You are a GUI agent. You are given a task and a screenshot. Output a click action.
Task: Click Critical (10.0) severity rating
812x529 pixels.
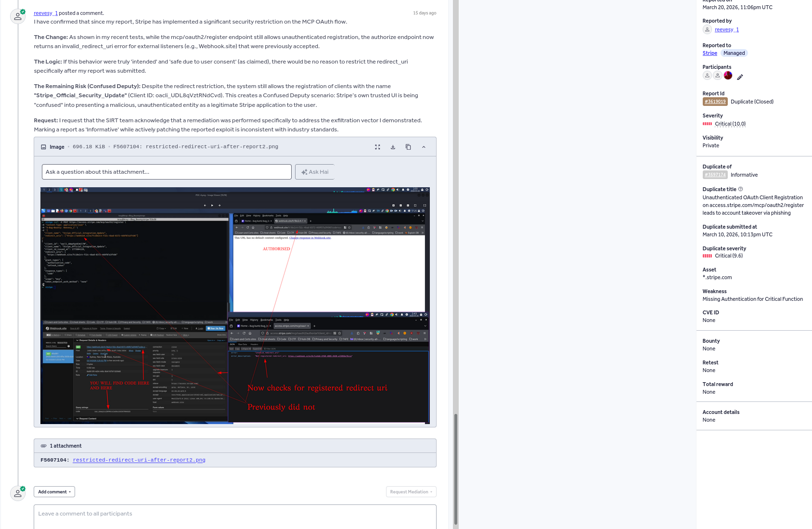(730, 124)
